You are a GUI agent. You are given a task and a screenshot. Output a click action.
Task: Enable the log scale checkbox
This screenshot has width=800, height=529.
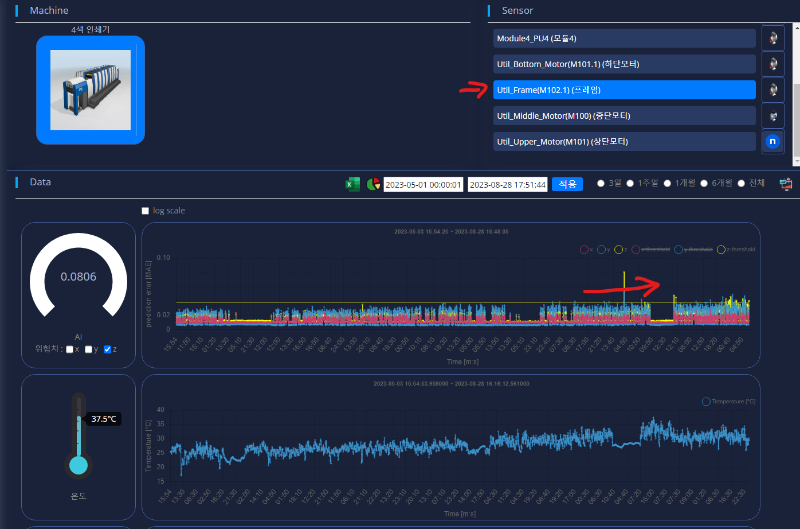pyautogui.click(x=145, y=211)
